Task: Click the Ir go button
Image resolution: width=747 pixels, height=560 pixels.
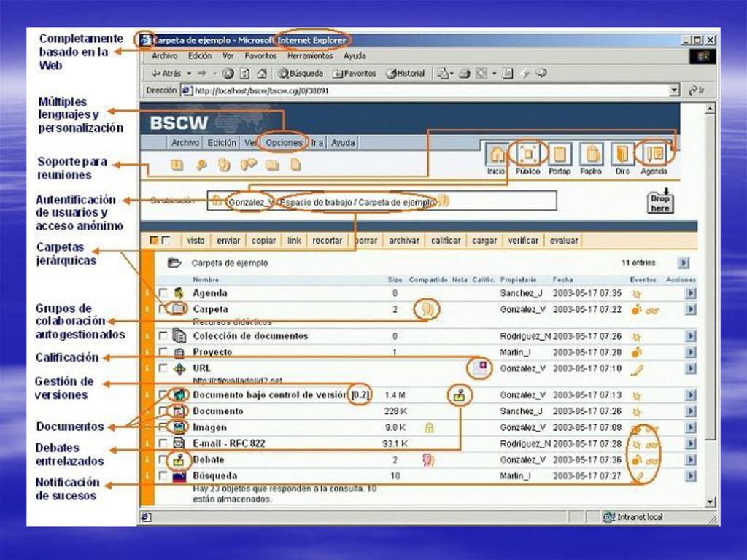Action: pos(697,90)
